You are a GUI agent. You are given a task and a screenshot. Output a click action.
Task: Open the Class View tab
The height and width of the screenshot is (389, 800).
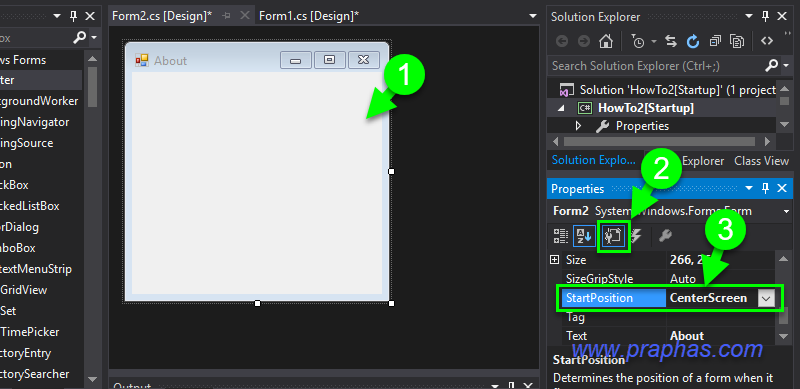click(761, 161)
